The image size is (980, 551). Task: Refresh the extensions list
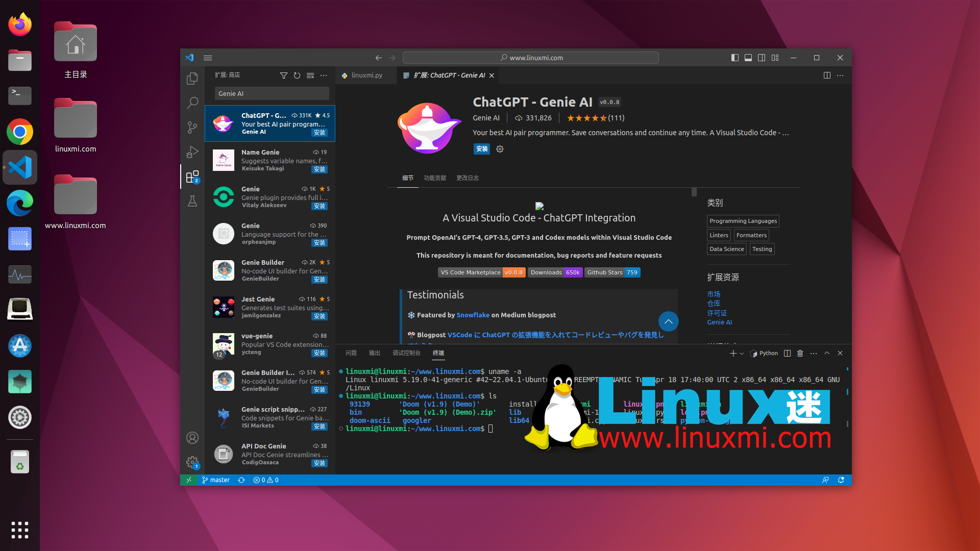[x=297, y=76]
